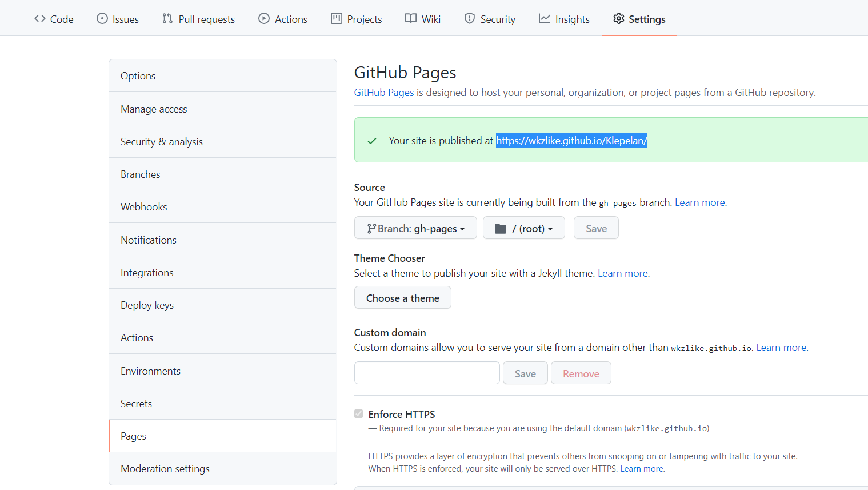The height and width of the screenshot is (490, 868).
Task: Click the custom domain input field
Action: coord(427,373)
